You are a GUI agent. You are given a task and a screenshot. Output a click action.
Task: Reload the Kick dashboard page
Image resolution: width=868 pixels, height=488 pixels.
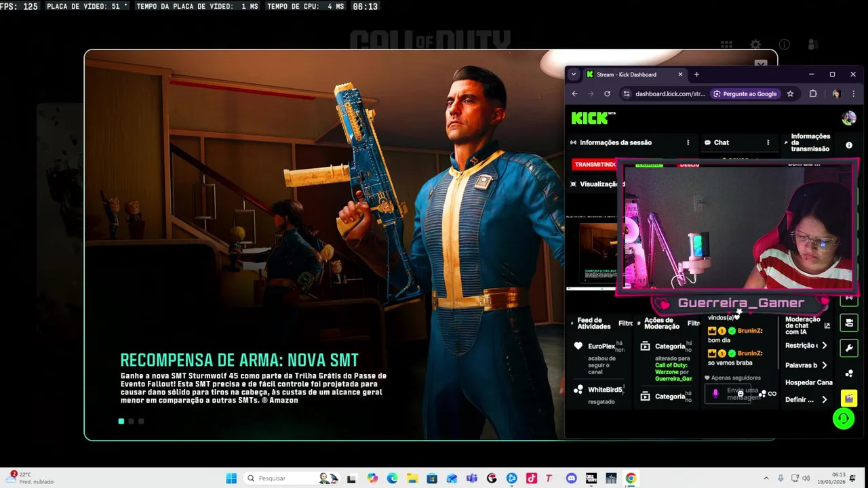pyautogui.click(x=607, y=94)
